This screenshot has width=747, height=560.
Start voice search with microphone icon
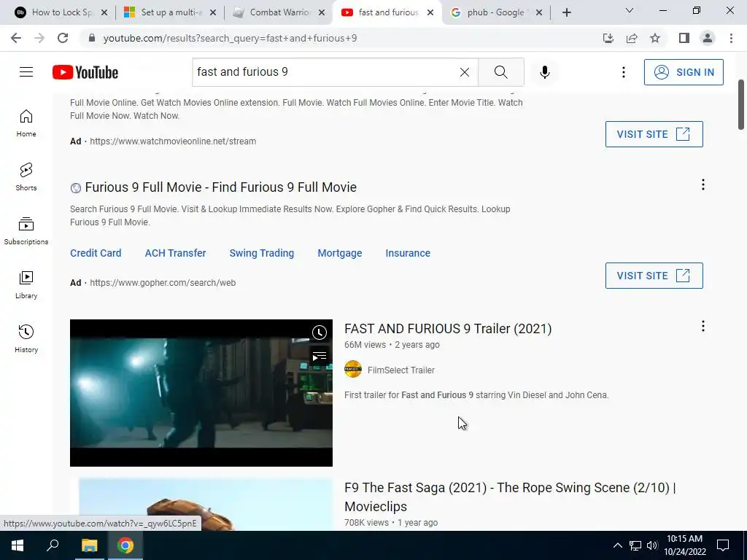pos(545,72)
